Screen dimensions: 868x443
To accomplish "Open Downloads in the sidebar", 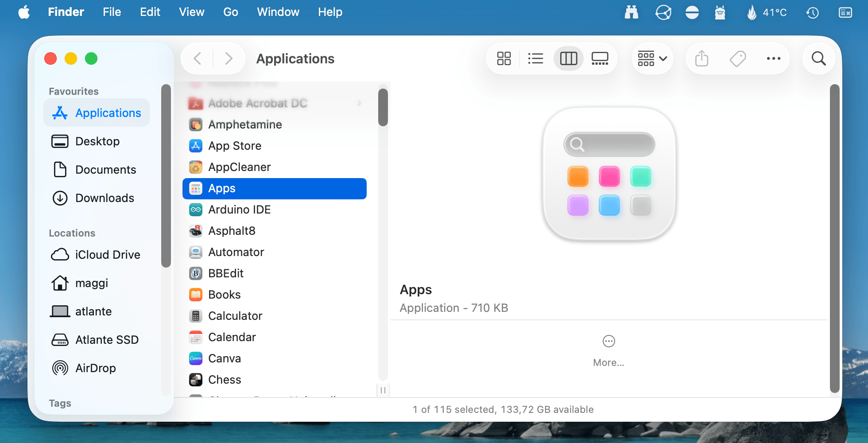I will coord(105,198).
